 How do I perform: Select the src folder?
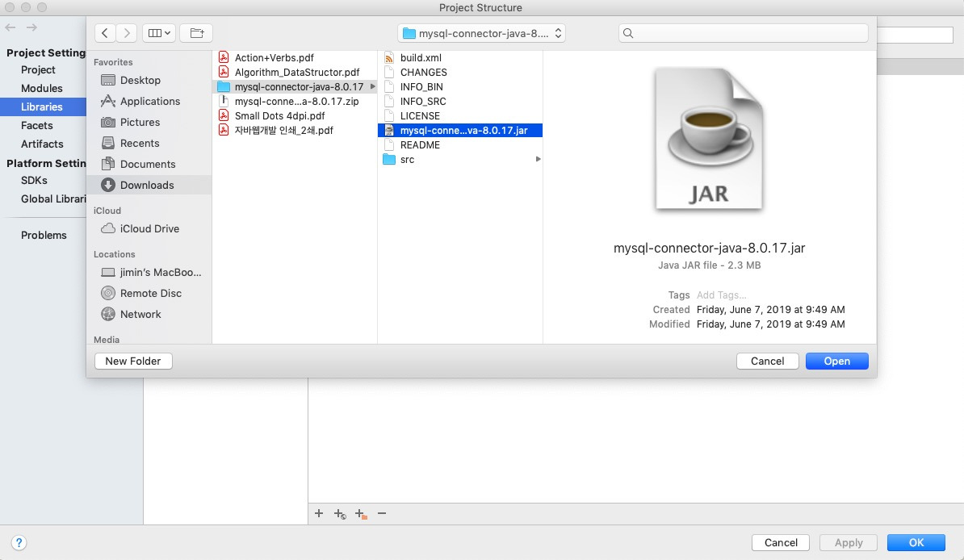point(460,159)
